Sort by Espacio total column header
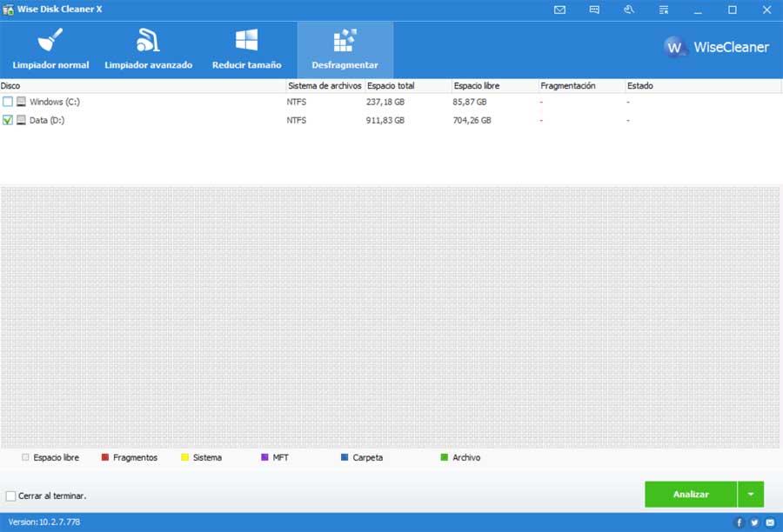The width and height of the screenshot is (783, 532). coord(408,86)
